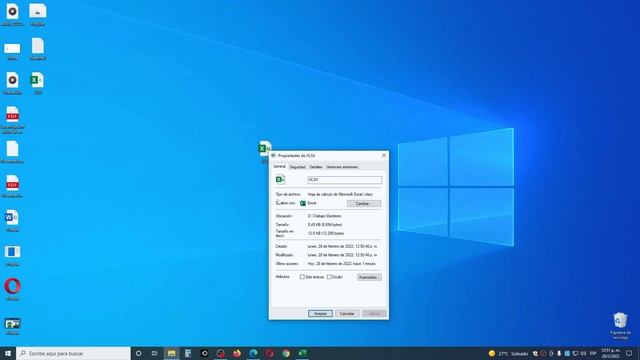Screen dimensions: 640x360
Task: Click the ESP language indicator
Action: (x=593, y=353)
